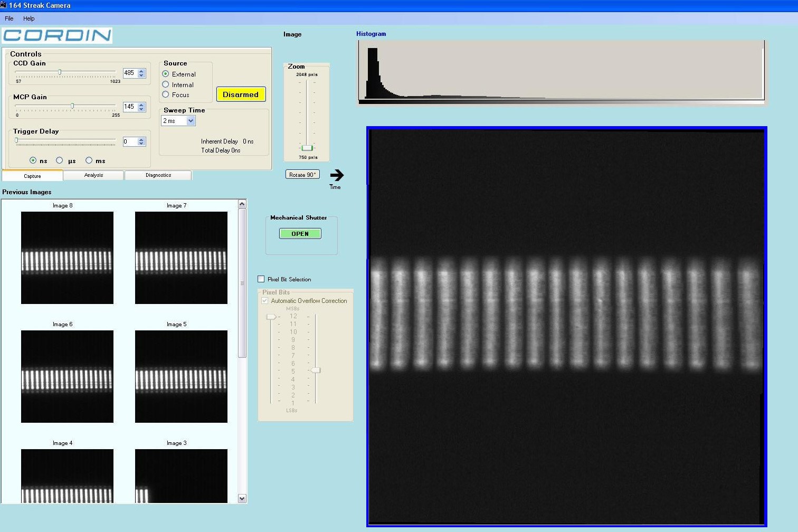Screen dimensions: 798x532
Task: Select the Image 7 thumbnail
Action: click(181, 258)
